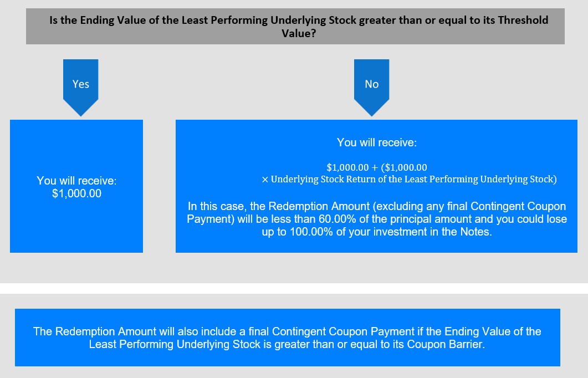Image resolution: width=588 pixels, height=378 pixels.
Task: Click the 'You will receive: $1,000.00' box
Action: click(x=76, y=186)
